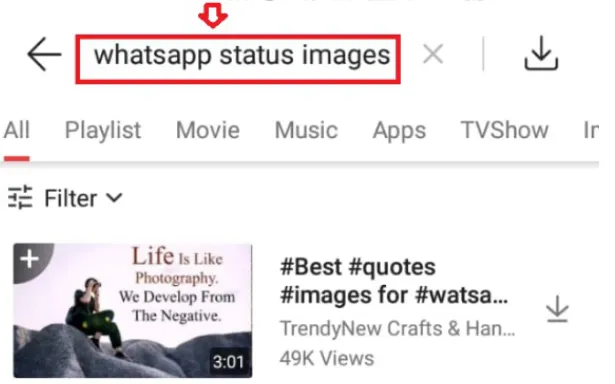Expand the Filter dropdown chevron

coord(114,197)
